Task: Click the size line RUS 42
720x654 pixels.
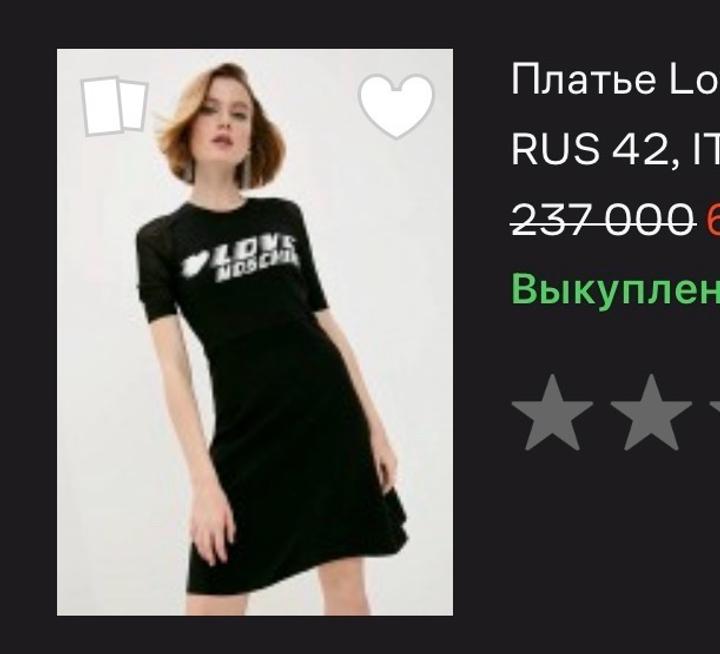Action: click(x=615, y=149)
